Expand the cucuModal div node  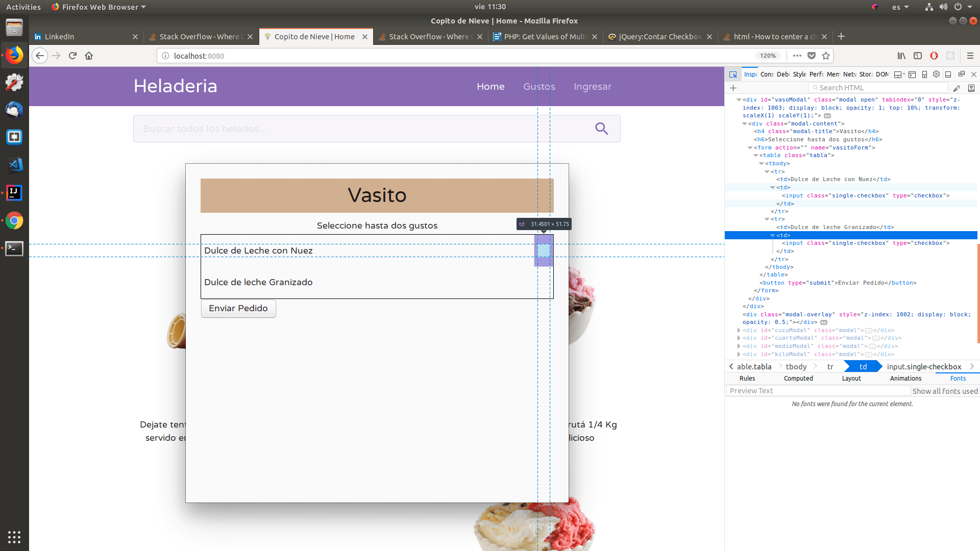(739, 330)
